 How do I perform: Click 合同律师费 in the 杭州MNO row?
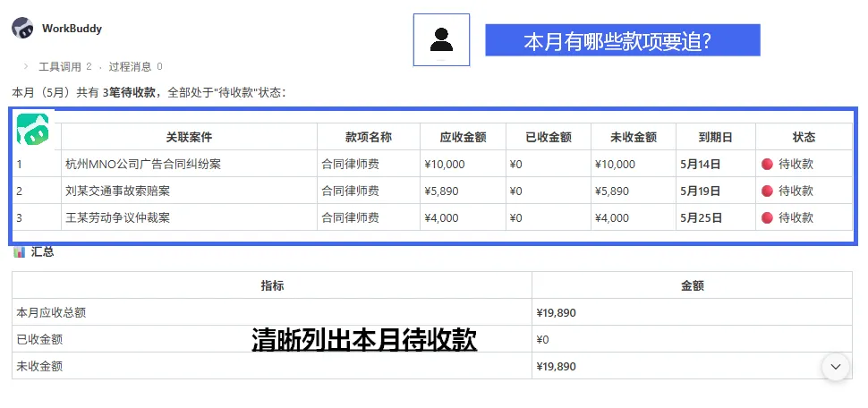pos(351,164)
